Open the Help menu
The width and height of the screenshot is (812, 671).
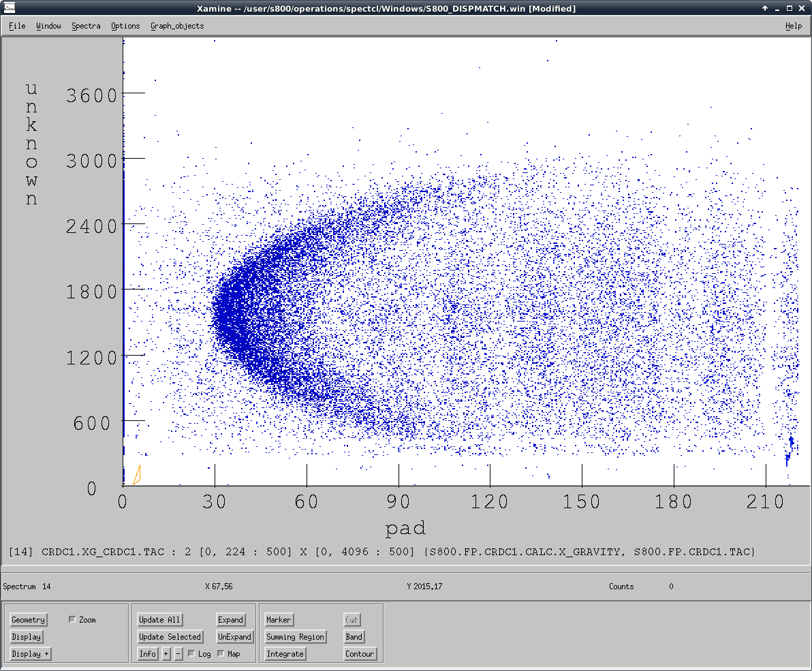(x=793, y=26)
